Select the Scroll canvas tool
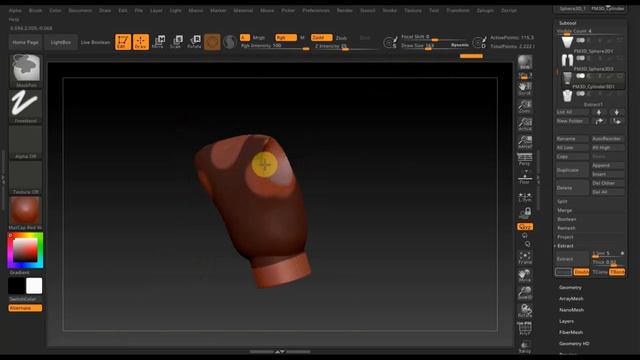This screenshot has width=640, height=360. pyautogui.click(x=525, y=89)
